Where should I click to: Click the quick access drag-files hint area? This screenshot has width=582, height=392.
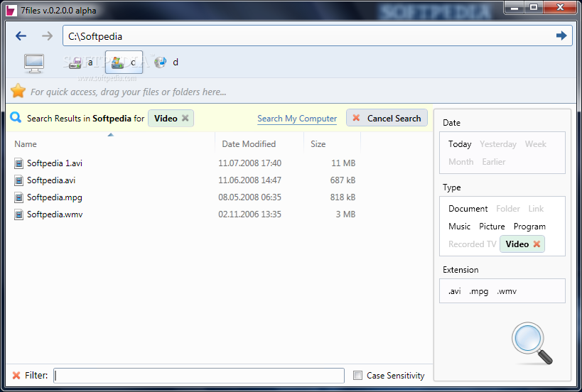(x=129, y=92)
